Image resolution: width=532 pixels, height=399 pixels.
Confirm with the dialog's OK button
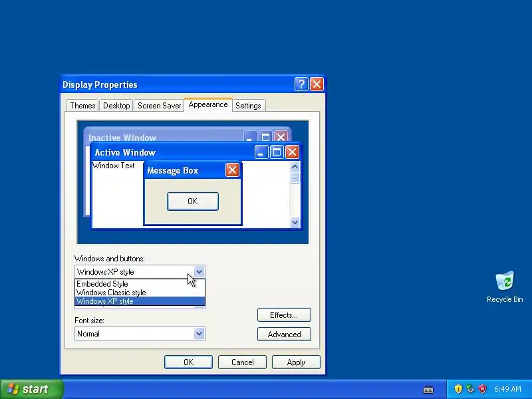pos(188,362)
